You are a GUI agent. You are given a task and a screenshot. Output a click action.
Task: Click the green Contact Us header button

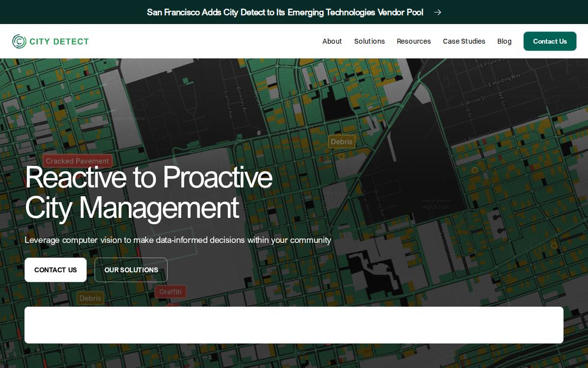[550, 41]
